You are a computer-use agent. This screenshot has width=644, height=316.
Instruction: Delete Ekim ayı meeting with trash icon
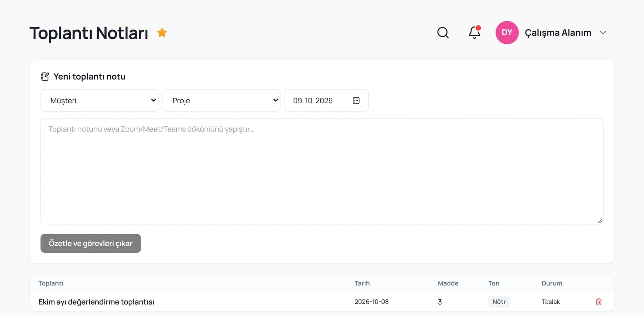(x=599, y=302)
